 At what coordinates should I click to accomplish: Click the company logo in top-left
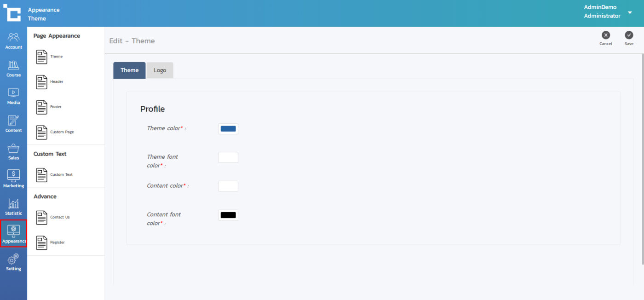[12, 13]
